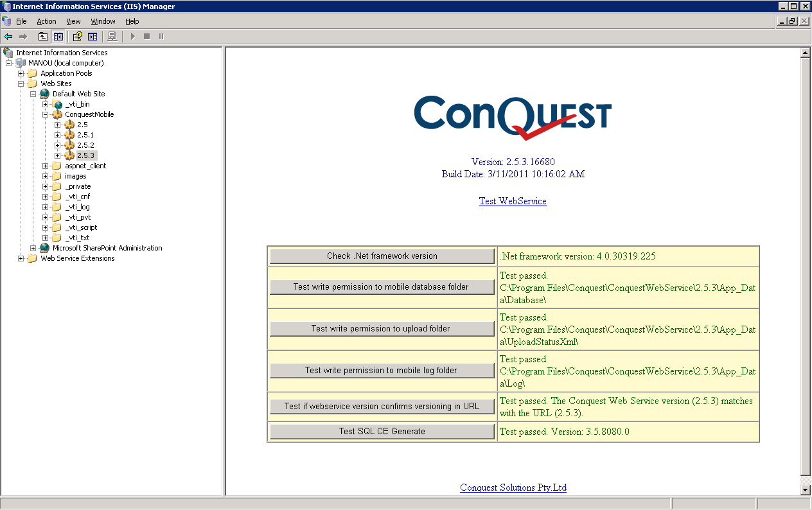Click the Web Service Extensions folder icon
Viewport: 812px width, 510px height.
(x=33, y=258)
